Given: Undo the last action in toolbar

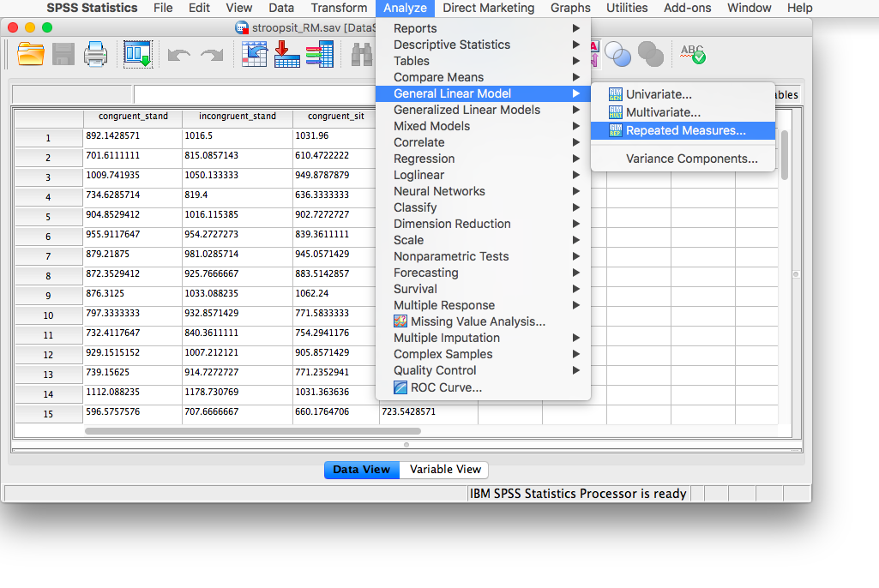Looking at the screenshot, I should [179, 55].
